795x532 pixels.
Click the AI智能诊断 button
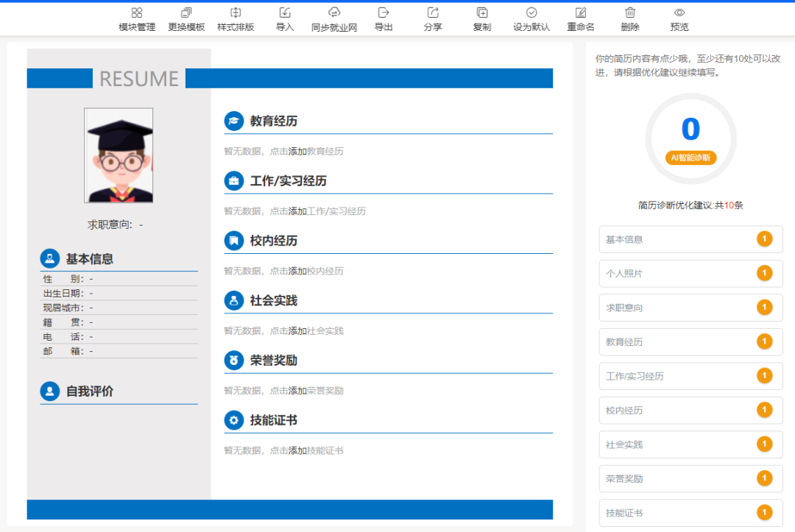690,157
